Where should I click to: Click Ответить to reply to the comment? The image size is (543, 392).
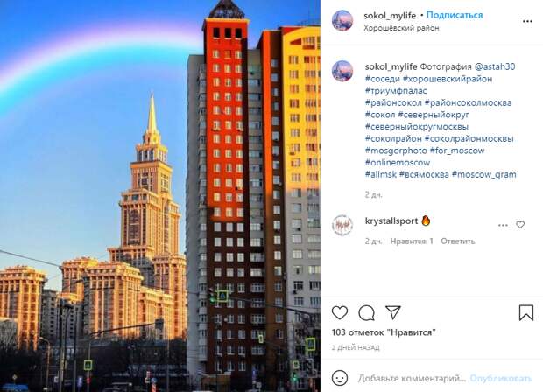pyautogui.click(x=457, y=241)
